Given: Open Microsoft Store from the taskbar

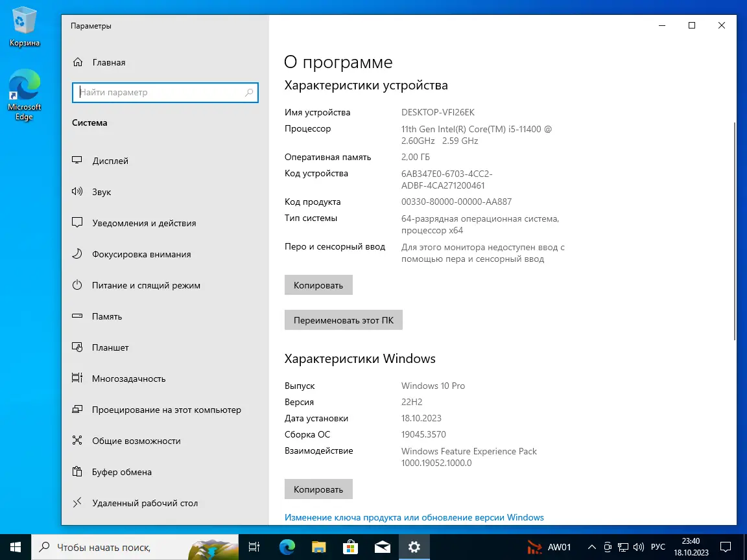Looking at the screenshot, I should tap(351, 547).
